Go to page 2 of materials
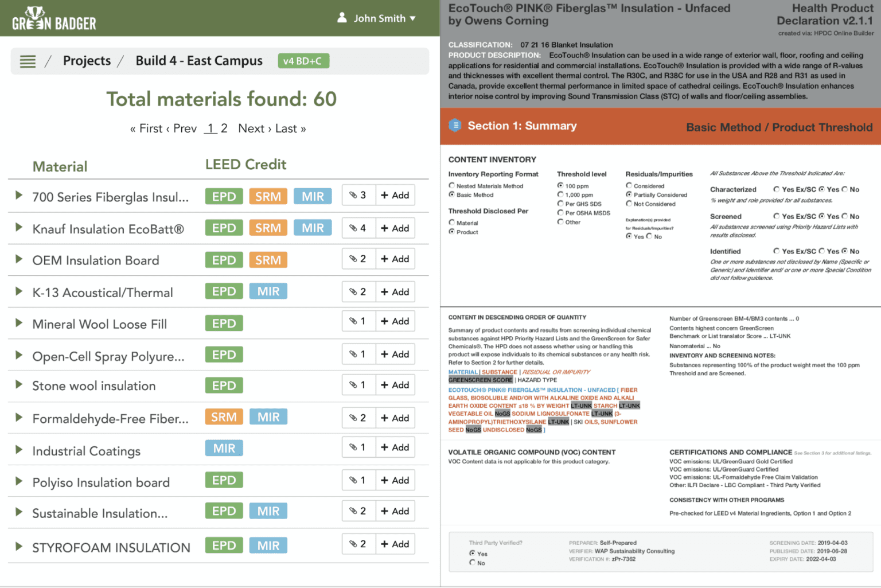Image resolution: width=881 pixels, height=588 pixels. point(224,128)
